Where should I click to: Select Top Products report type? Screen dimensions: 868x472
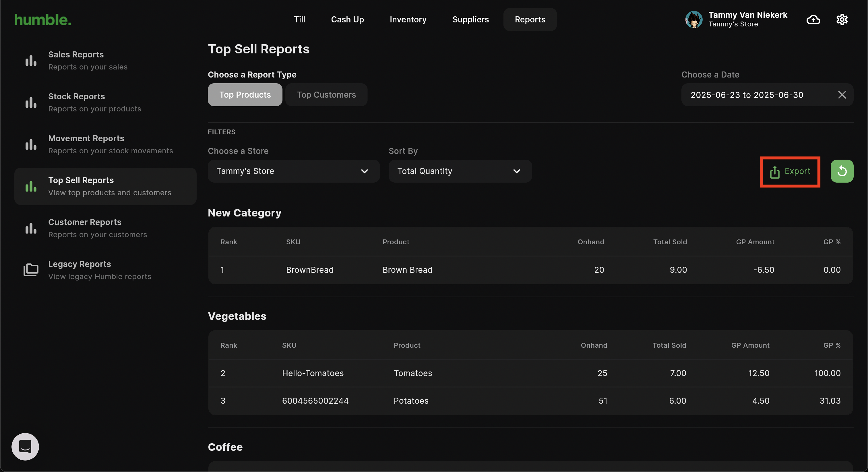(x=245, y=95)
